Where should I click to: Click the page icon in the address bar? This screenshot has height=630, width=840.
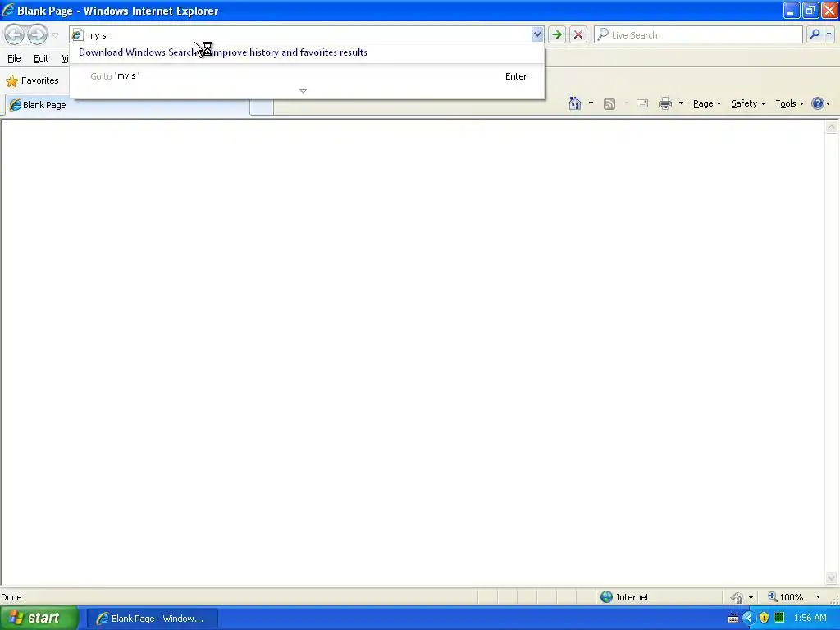77,34
